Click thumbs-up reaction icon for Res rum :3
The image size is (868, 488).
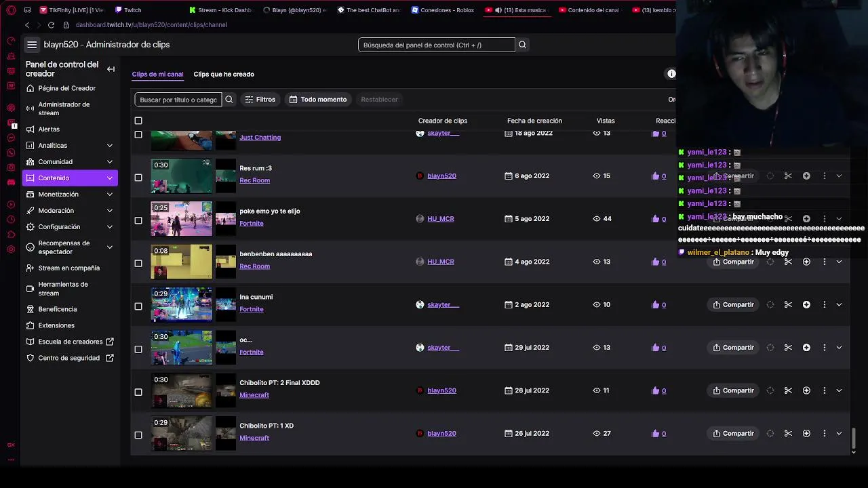click(655, 176)
